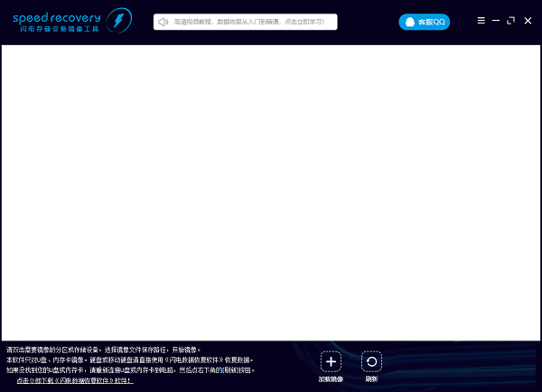Screen dimensions: 542x392
Task: Click the download 闪电数据恢复软件 link
Action: pyautogui.click(x=75, y=380)
